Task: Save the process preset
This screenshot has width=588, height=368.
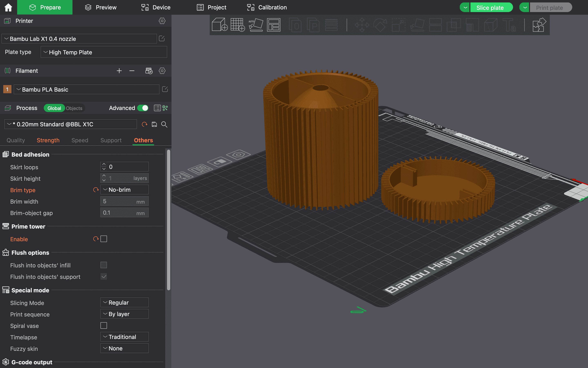Action: (x=154, y=124)
